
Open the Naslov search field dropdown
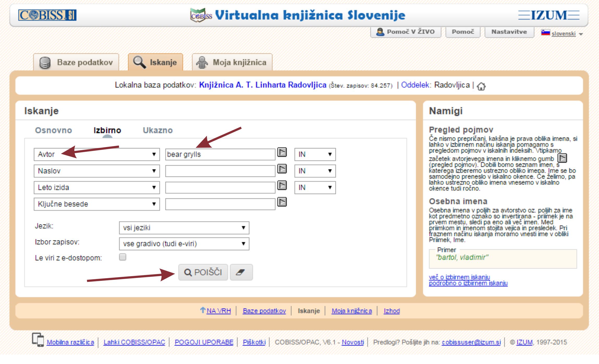(x=97, y=171)
